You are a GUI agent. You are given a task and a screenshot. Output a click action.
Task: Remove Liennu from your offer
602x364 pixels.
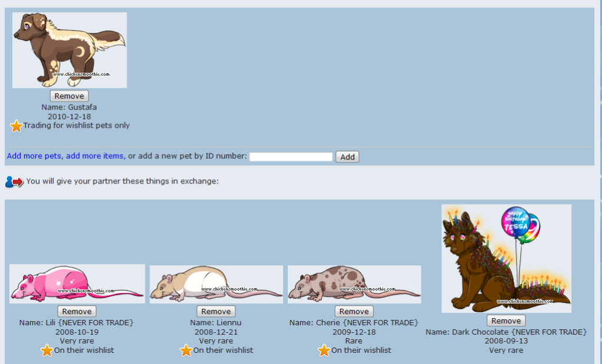point(216,312)
